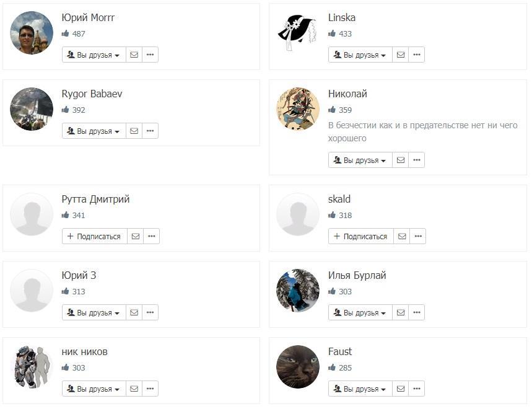Click Николай's profile avatar picture
Screen dimensions: 532x409
[x=298, y=108]
